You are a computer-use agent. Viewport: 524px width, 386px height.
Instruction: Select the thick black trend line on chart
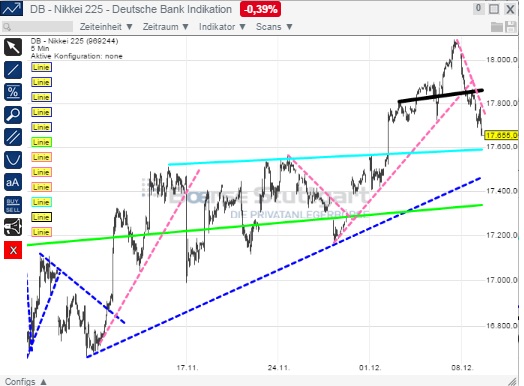click(x=440, y=95)
